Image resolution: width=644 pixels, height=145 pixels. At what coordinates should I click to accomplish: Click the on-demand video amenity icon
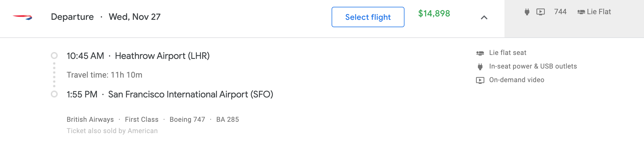(480, 80)
